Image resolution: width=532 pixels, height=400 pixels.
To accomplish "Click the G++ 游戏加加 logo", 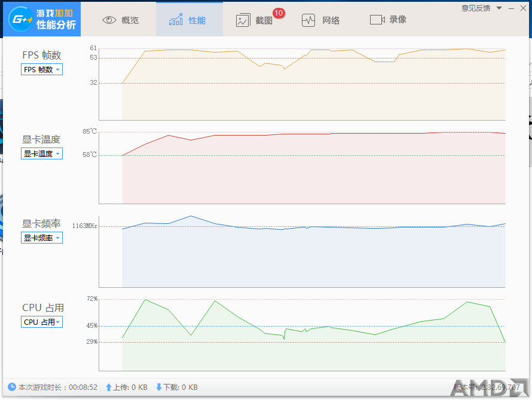I will pos(42,19).
